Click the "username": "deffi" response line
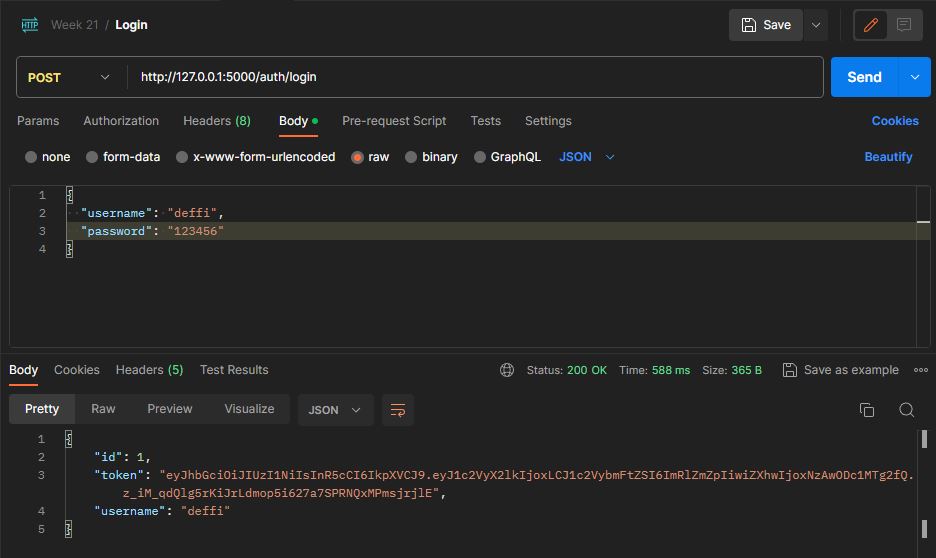The image size is (936, 558). coord(162,511)
